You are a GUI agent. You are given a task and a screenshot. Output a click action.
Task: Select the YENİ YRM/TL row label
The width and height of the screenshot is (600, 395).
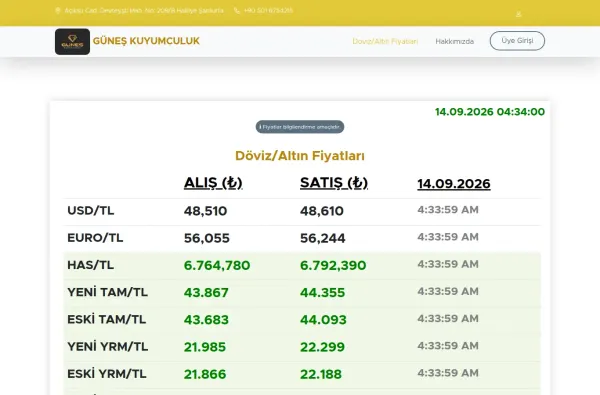click(x=108, y=346)
